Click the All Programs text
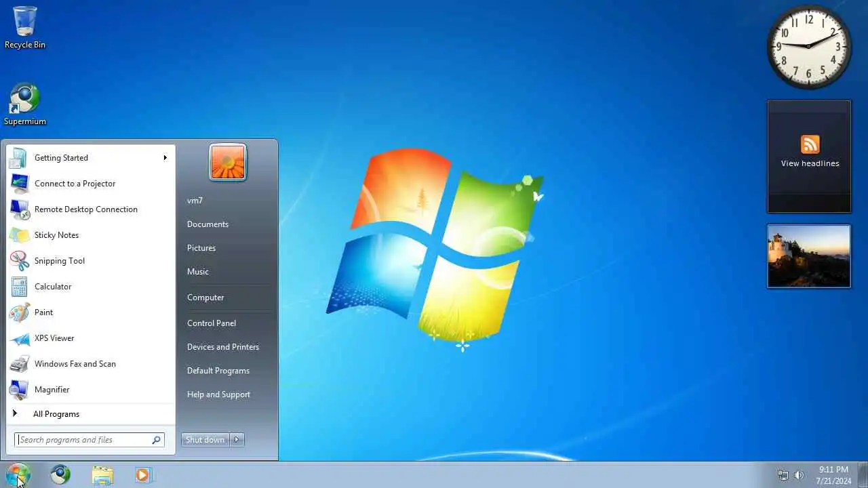This screenshot has height=488, width=868. coord(56,414)
